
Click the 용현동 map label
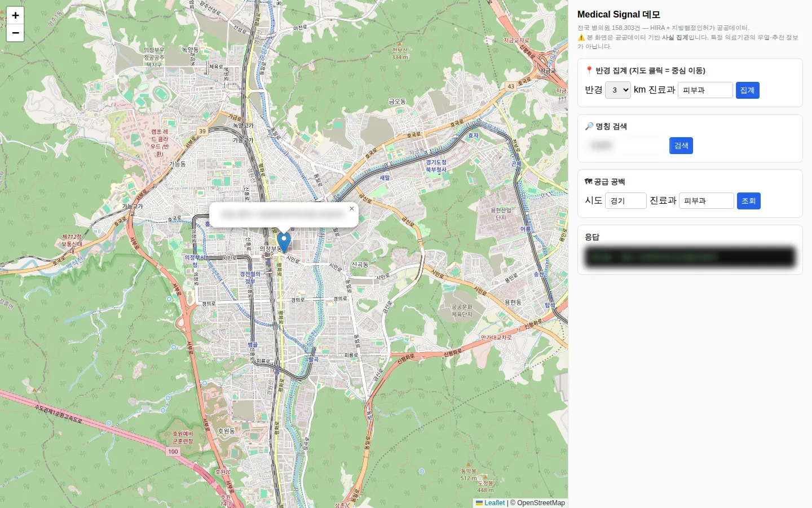point(513,303)
